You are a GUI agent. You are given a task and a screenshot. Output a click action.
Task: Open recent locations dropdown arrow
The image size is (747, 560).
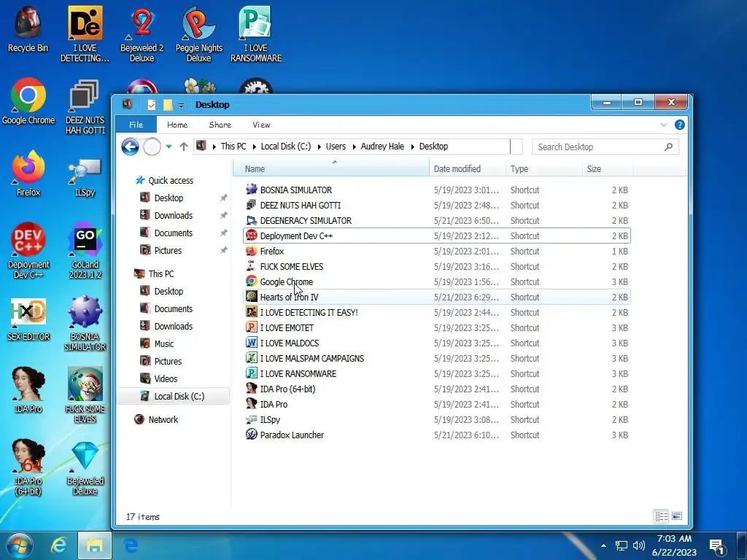click(x=169, y=147)
